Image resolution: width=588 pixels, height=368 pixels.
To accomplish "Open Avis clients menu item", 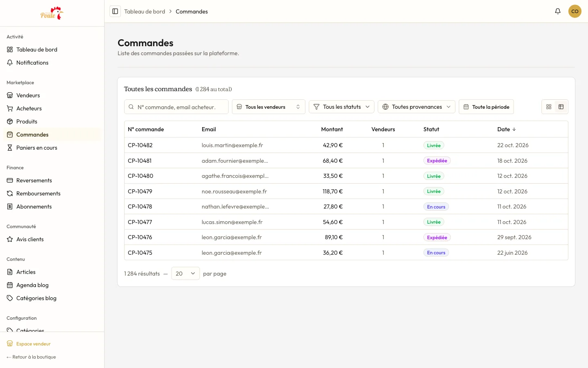I will pos(52,239).
